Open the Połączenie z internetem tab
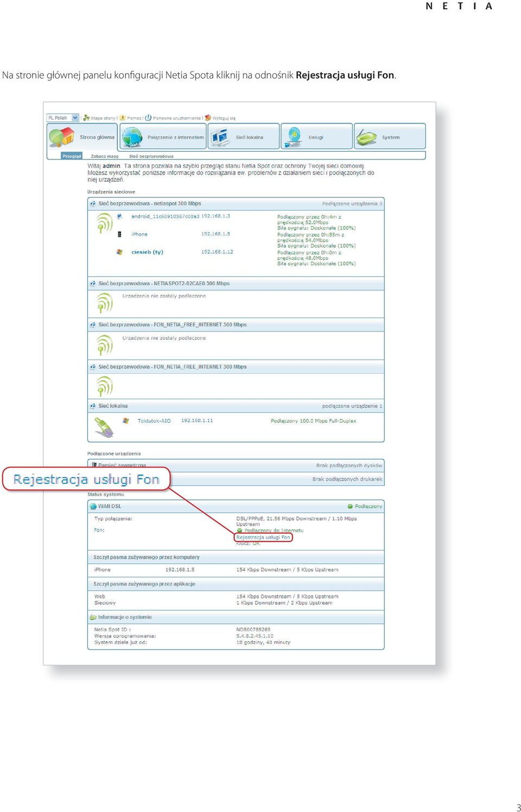The width and height of the screenshot is (521, 812). (x=163, y=137)
